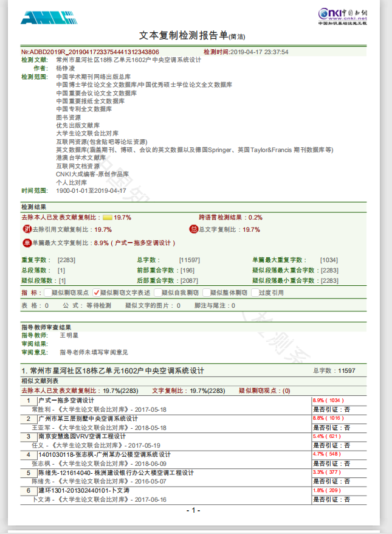Click the 3.3% (377) ratio value

click(327, 473)
